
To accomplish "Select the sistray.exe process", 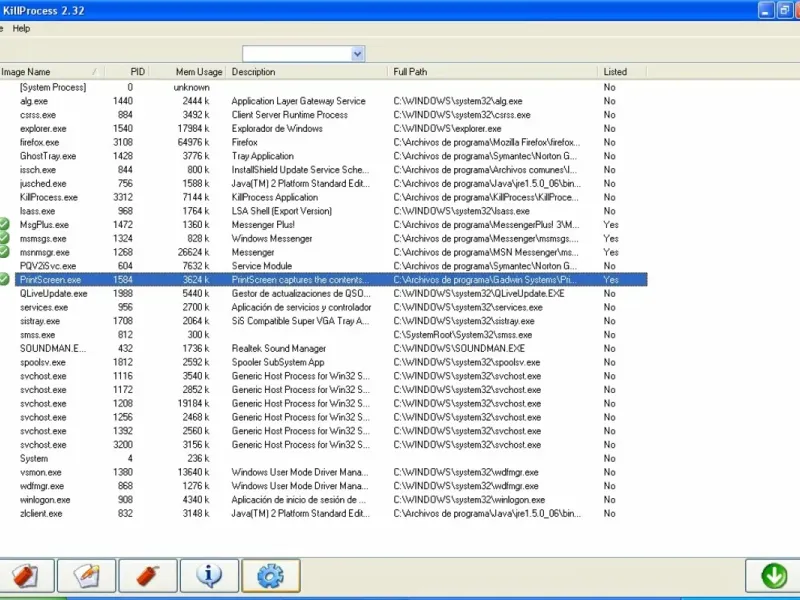I will click(40, 321).
